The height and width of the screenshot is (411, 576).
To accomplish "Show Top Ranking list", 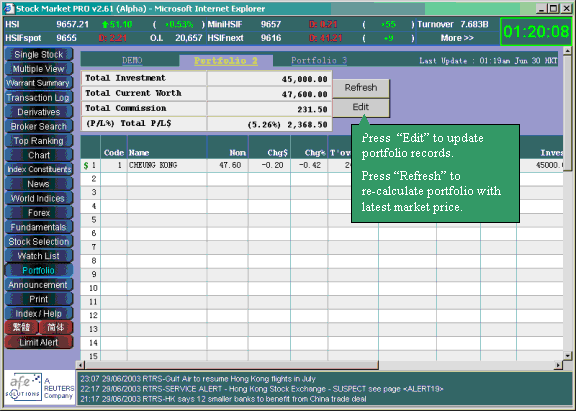I will pos(39,141).
